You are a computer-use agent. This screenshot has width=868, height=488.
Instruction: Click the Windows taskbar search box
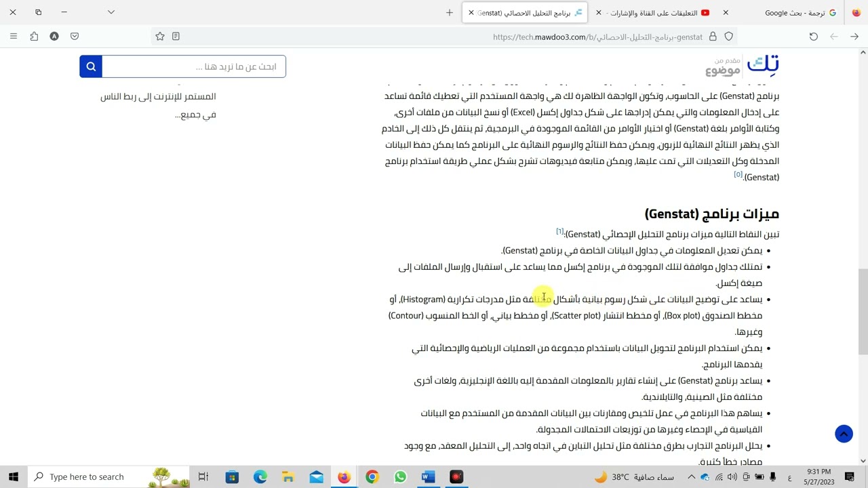click(x=108, y=477)
